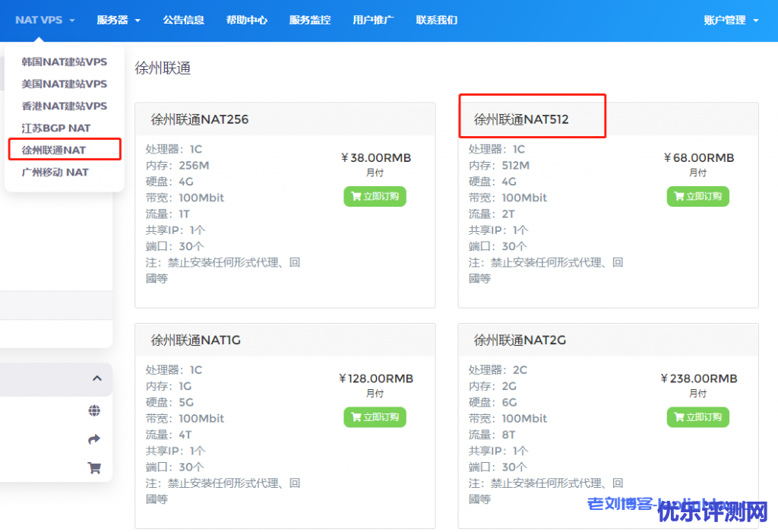
Task: Click 立即订购 for the ¥68.00 NAT512 plan
Action: [697, 196]
